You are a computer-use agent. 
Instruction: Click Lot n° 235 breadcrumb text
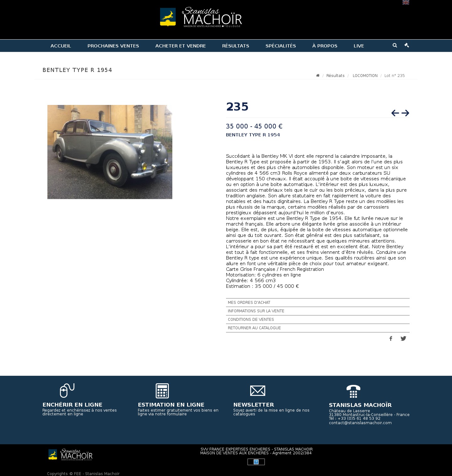[x=395, y=76]
